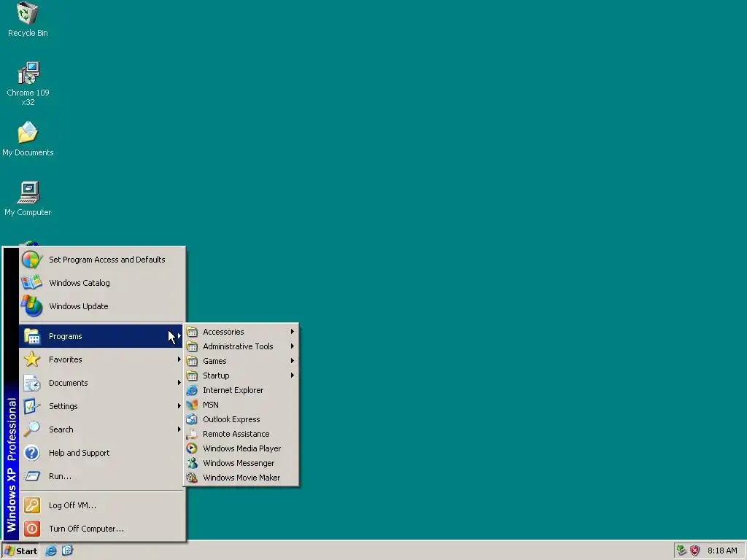This screenshot has height=560, width=747.
Task: Expand the Programs submenu arrow
Action: click(x=179, y=336)
